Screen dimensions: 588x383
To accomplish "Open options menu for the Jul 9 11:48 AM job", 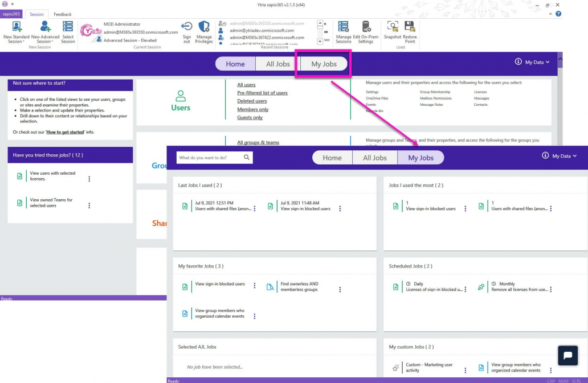I will 340,208.
